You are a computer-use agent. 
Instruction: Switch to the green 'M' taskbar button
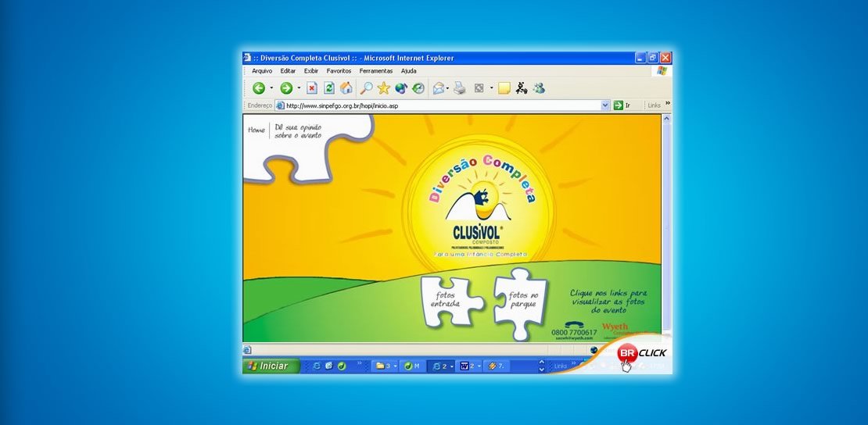coord(413,366)
